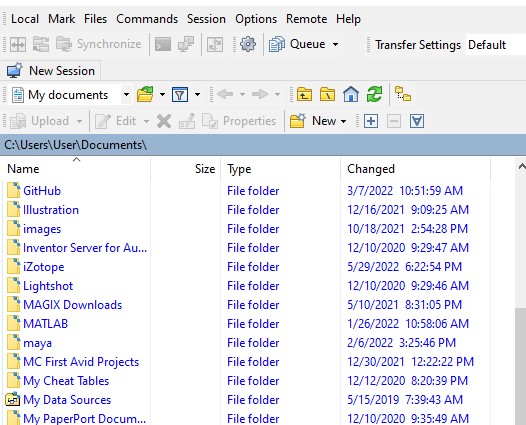Click the Open in PuTTY icon
526x425 pixels.
[186, 44]
